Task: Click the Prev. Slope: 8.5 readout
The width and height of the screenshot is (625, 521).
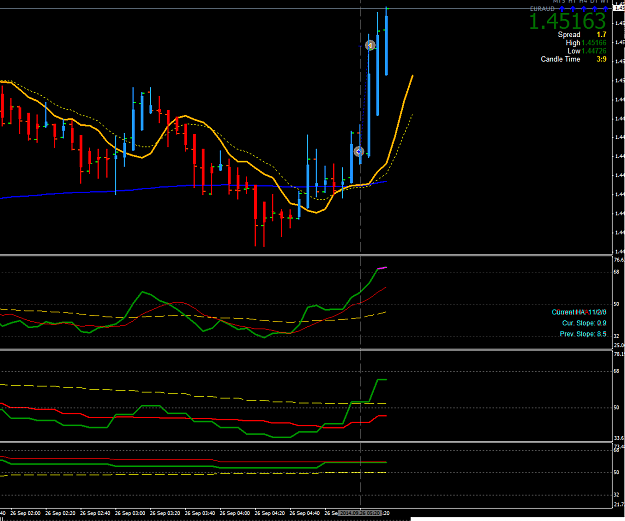Action: click(583, 334)
